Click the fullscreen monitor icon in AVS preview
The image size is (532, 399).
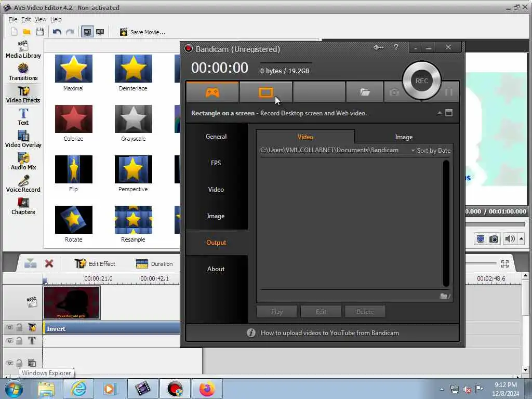(481, 239)
